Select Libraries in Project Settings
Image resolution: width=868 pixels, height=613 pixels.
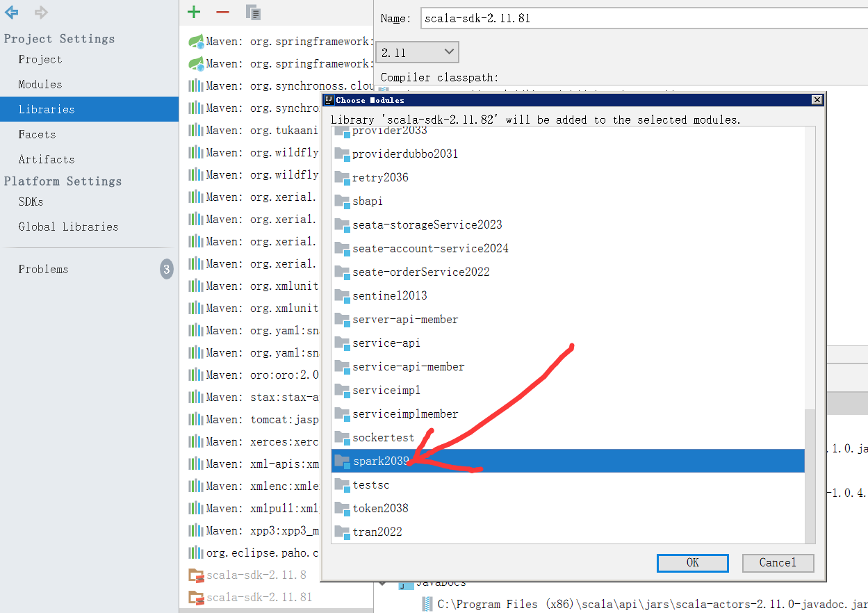click(89, 109)
